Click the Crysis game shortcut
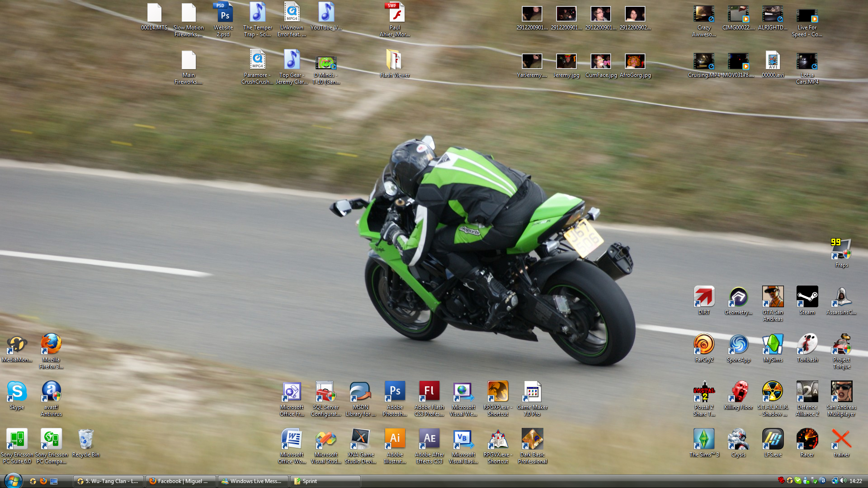The height and width of the screenshot is (488, 868). tap(738, 439)
